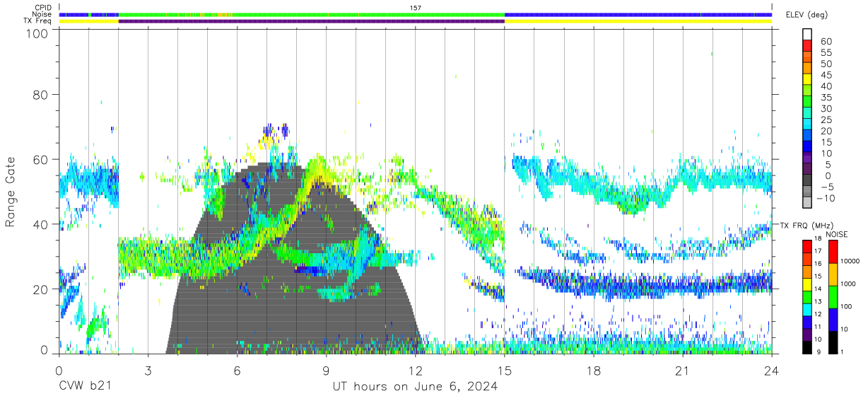Image resolution: width=868 pixels, height=401 pixels.
Task: Click the 1000 label on the NOISE colorbar
Action: [849, 284]
